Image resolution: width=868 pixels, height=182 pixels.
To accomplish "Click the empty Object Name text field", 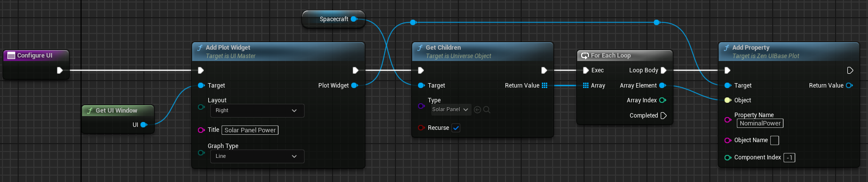I will pos(775,141).
